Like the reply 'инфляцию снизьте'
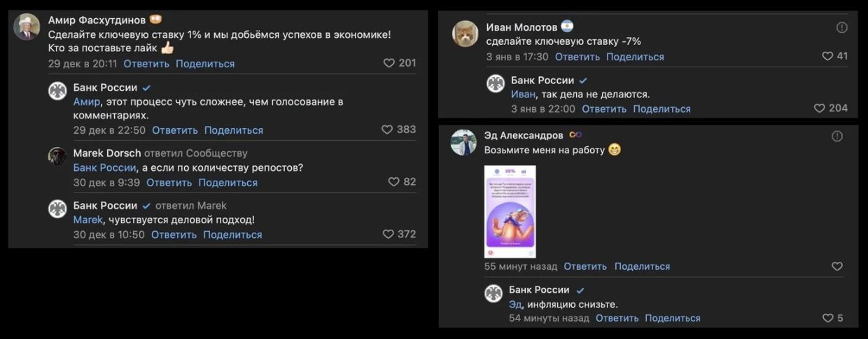The height and width of the screenshot is (339, 868). point(828,318)
